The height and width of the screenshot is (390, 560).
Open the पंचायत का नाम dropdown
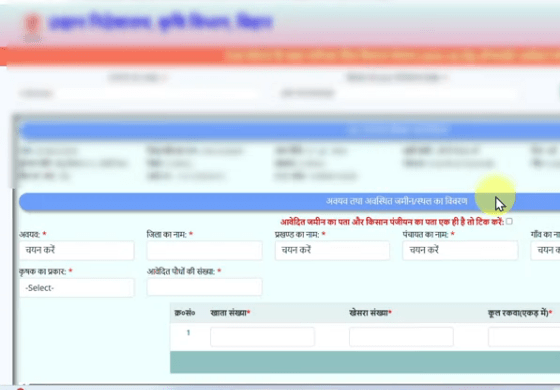click(x=460, y=250)
